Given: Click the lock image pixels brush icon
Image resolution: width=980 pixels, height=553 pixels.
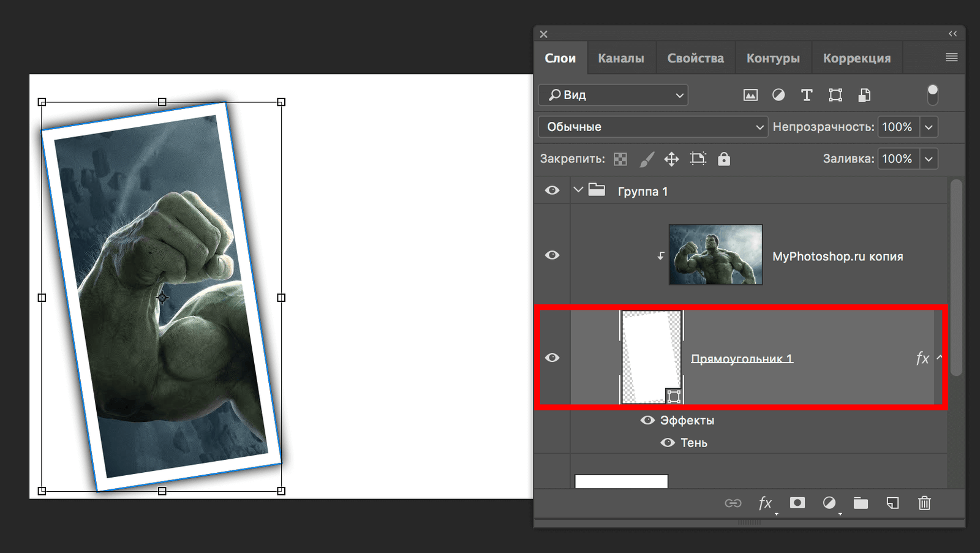Looking at the screenshot, I should (x=646, y=159).
